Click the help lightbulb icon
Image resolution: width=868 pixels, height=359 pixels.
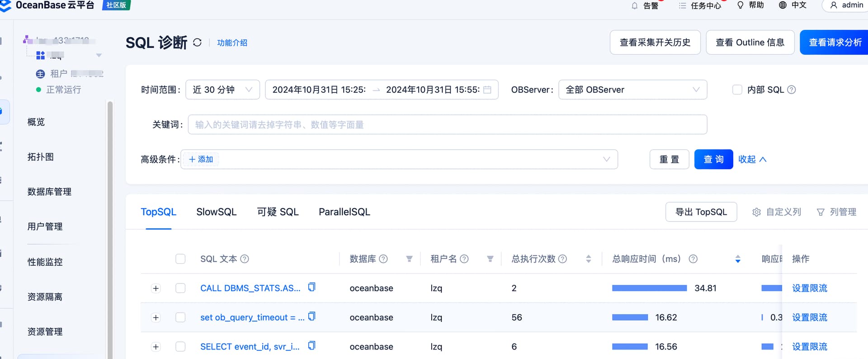tap(740, 5)
